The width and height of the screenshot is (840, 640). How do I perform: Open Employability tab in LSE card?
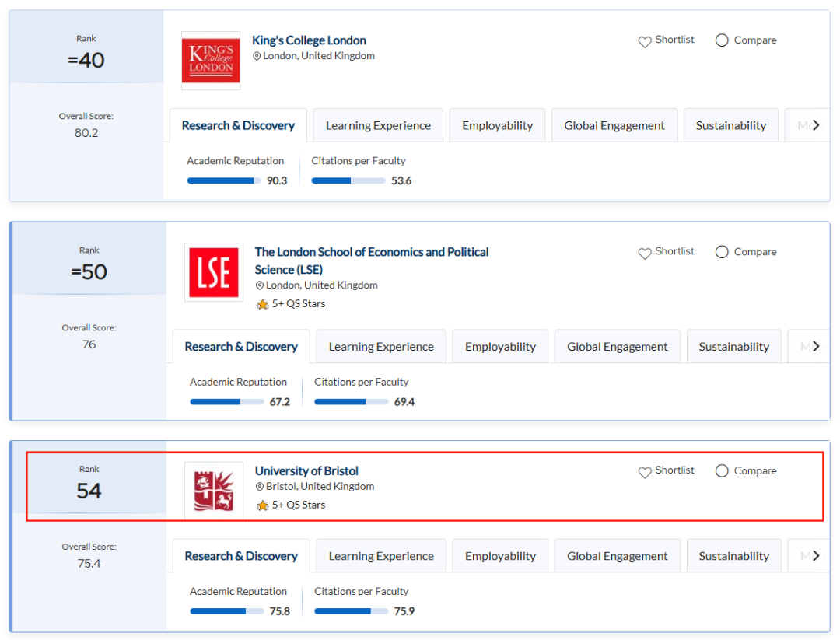click(x=500, y=347)
